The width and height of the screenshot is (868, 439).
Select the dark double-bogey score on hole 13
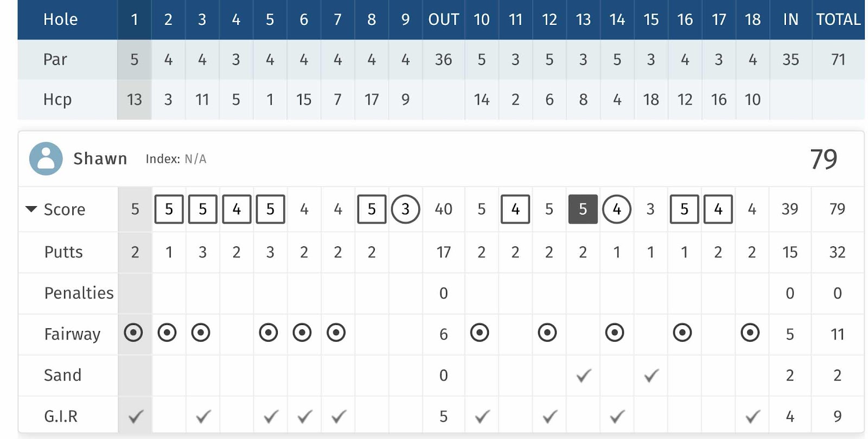pyautogui.click(x=583, y=209)
